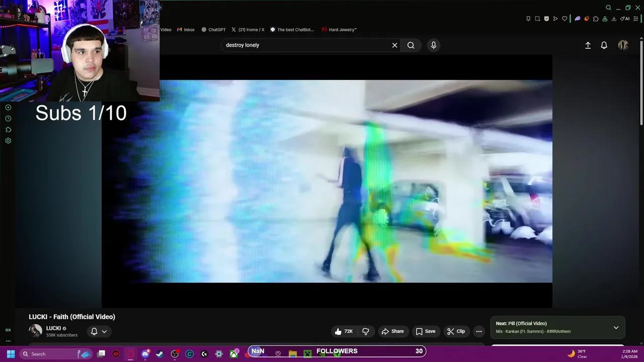Viewport: 644px width, 362px height.
Task: Open the Xbox app in taskbar
Action: pos(233,354)
